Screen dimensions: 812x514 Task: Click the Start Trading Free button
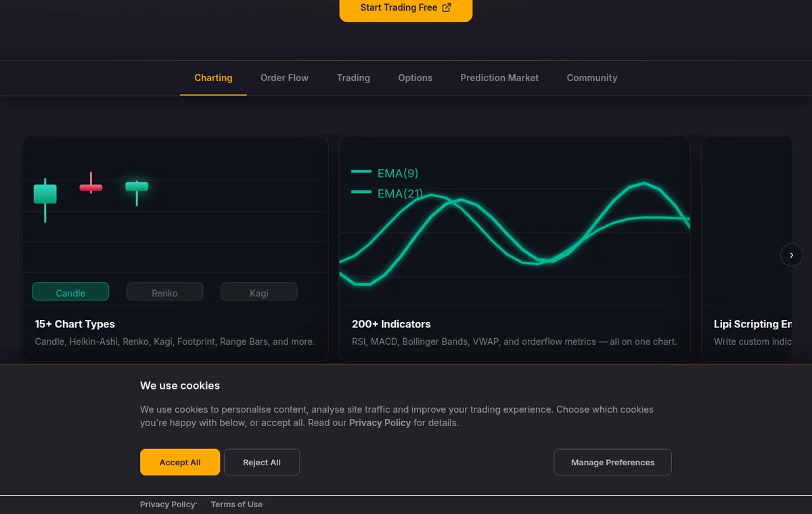(x=405, y=8)
